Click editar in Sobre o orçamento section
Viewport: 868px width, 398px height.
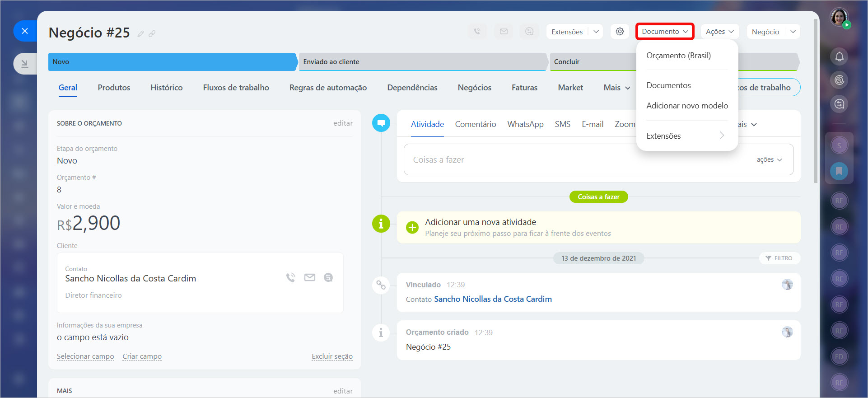pyautogui.click(x=343, y=123)
